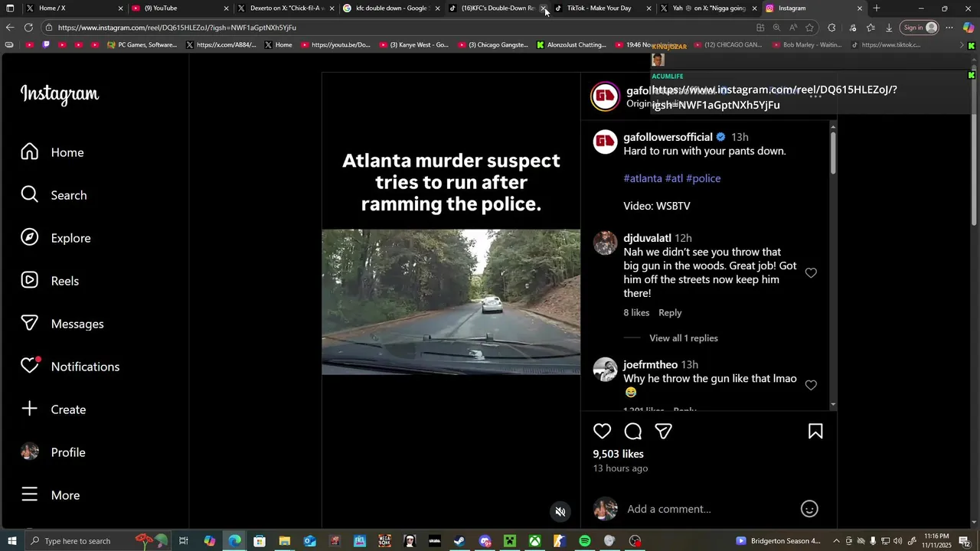Close the KFC's Double-Down tab
Screen dimensions: 980x551
pyautogui.click(x=544, y=8)
